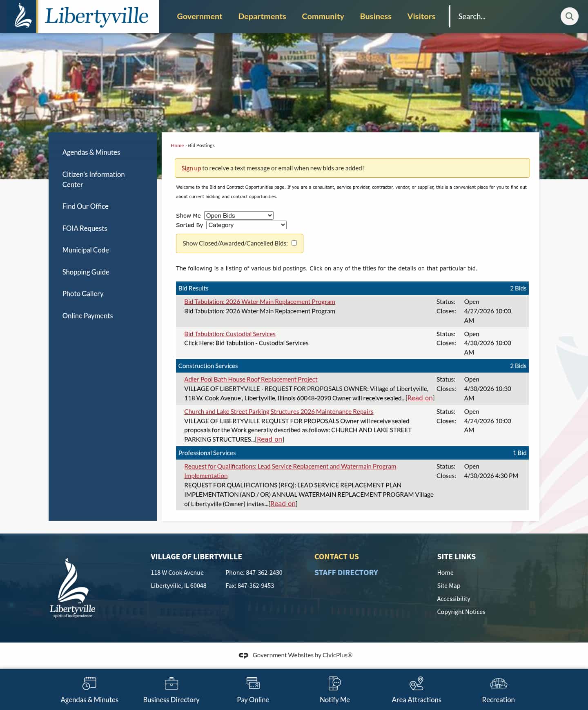Click the footer Libertyville spirit of independence logo
The height and width of the screenshot is (710, 588).
[x=73, y=588]
